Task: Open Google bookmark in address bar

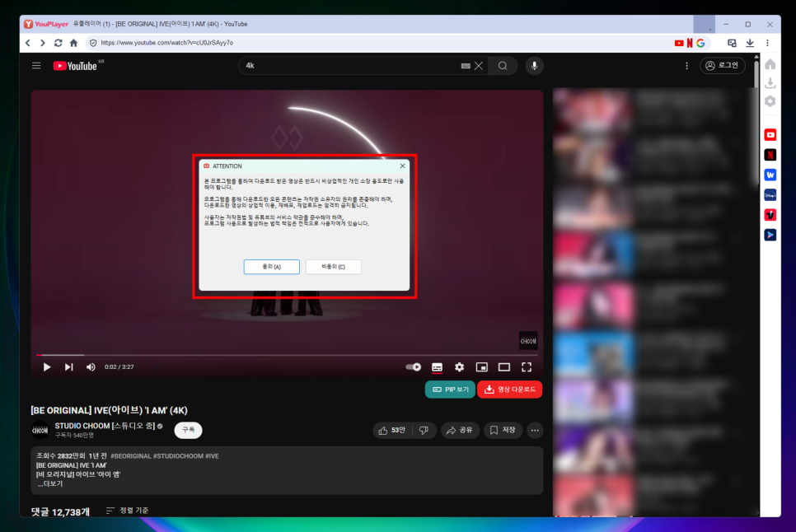Action: click(700, 43)
